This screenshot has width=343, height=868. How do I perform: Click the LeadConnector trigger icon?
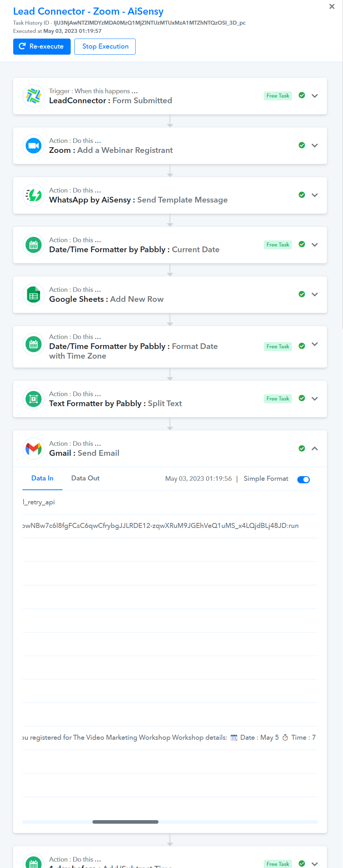[34, 96]
